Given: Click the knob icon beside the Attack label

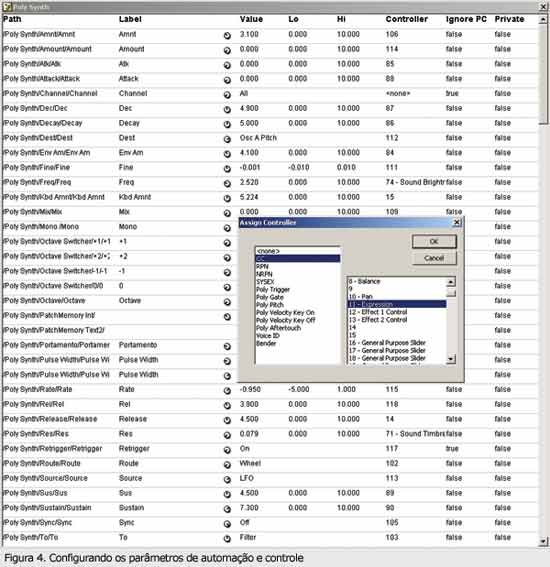Looking at the screenshot, I should point(227,80).
